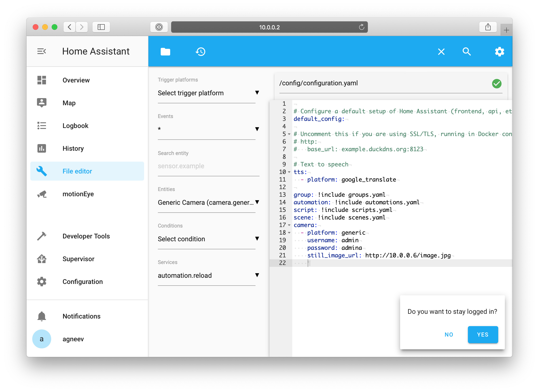
Task: Open motionEye from the sidebar
Action: click(78, 194)
